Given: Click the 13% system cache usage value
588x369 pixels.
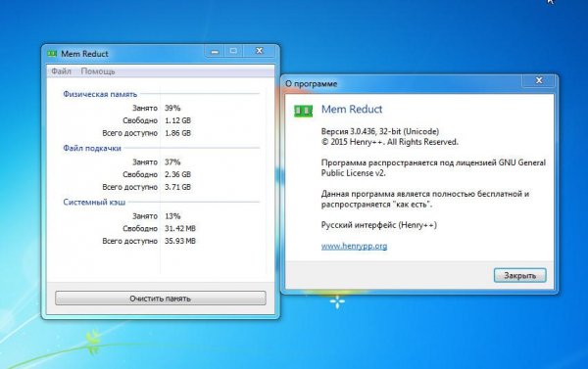Looking at the screenshot, I should click(172, 215).
